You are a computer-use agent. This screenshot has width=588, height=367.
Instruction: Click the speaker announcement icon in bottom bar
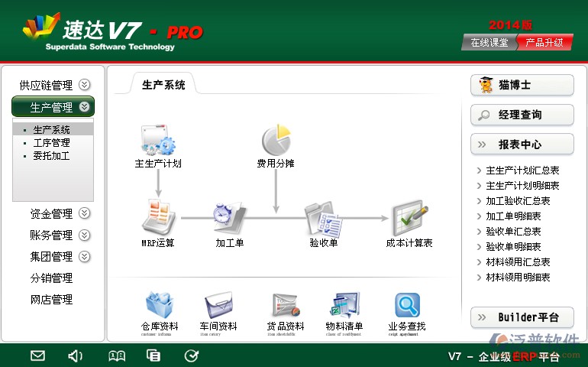point(75,356)
